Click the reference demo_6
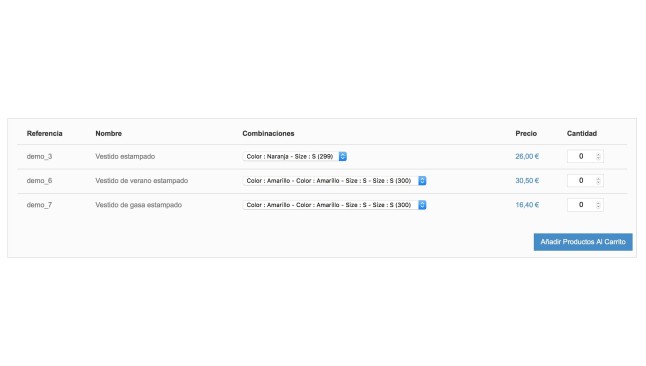The height and width of the screenshot is (366, 646). point(39,181)
